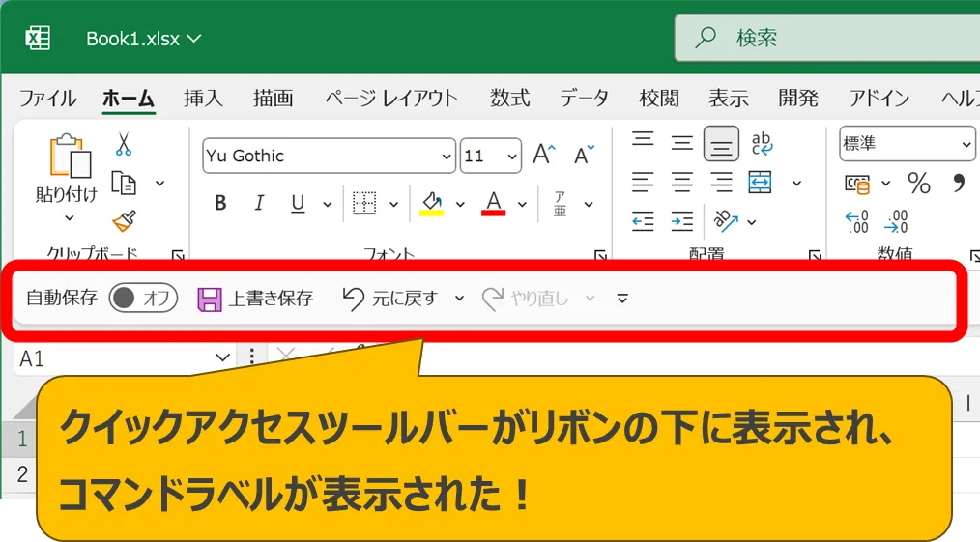Click the Percent Style icon
Viewport: 980px width, 542px height.
[x=918, y=184]
